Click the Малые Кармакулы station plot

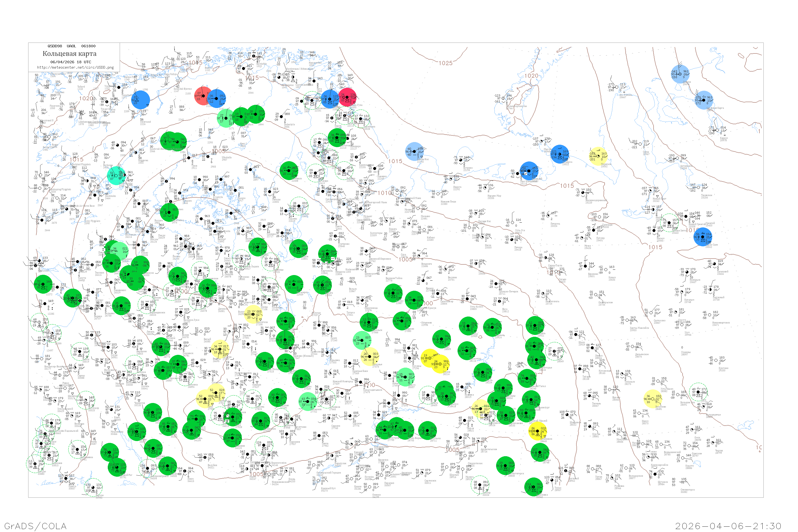click(503, 98)
